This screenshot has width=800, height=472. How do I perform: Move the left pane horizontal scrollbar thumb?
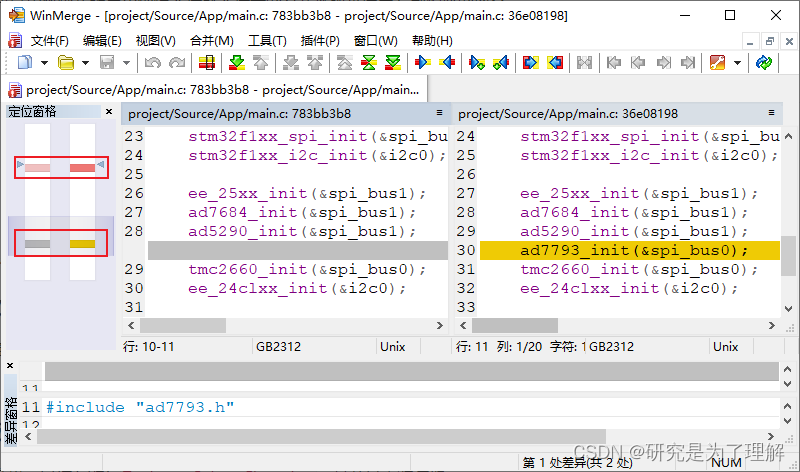coord(183,326)
